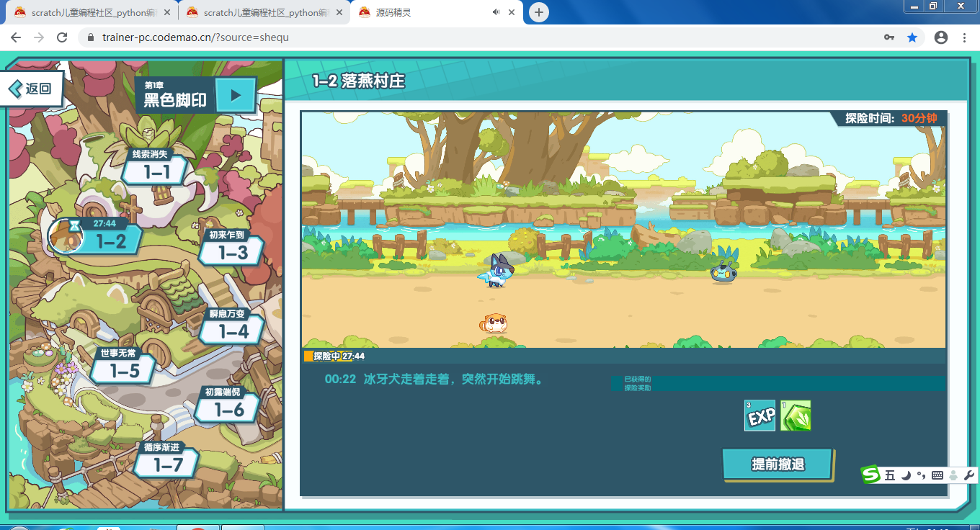
Task: Go to level 1-7 循序渐进
Action: (166, 459)
